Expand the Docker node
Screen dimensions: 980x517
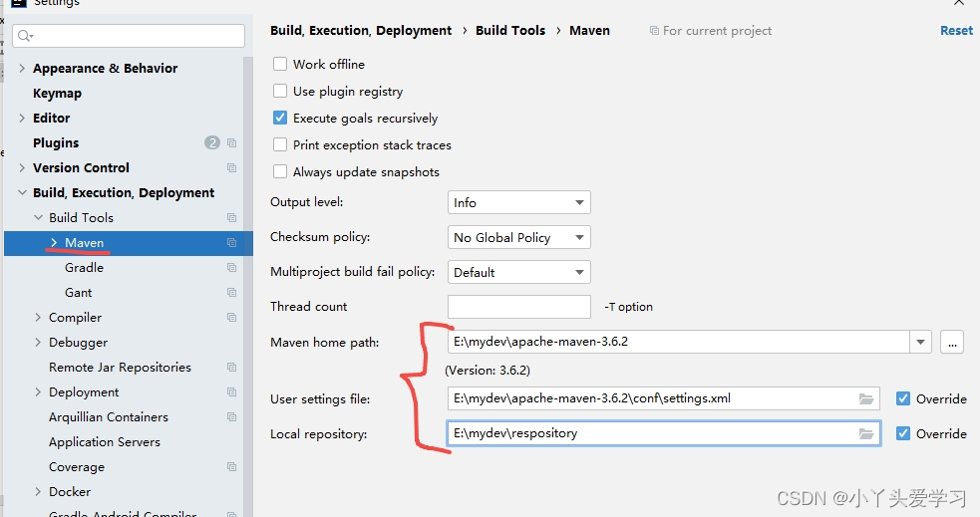point(38,492)
